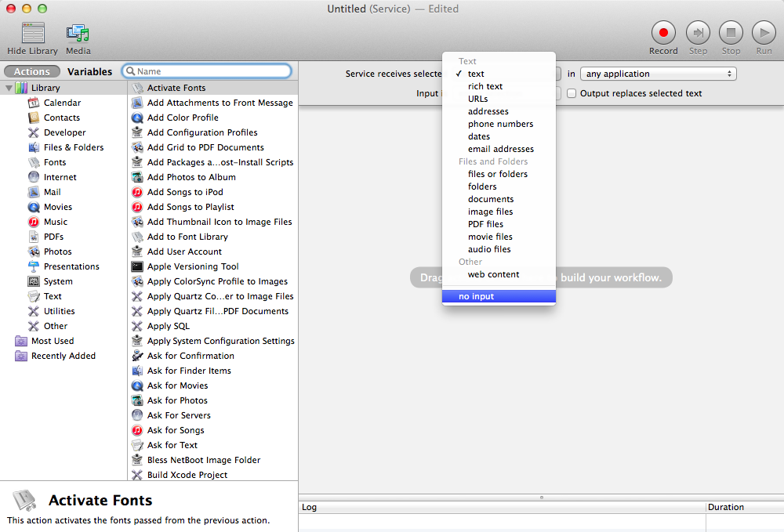Click the Log column header
784x532 pixels.
pyautogui.click(x=502, y=507)
